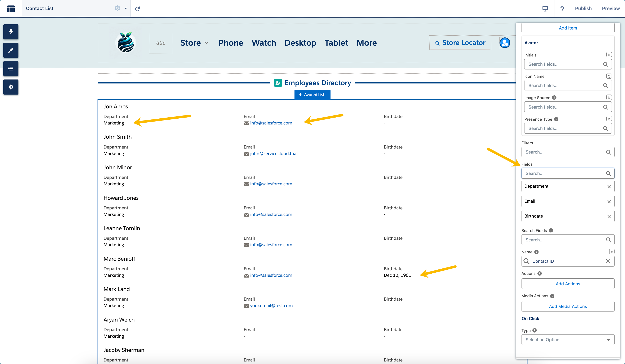
Task: Click the Publish button
Action: pos(583,8)
